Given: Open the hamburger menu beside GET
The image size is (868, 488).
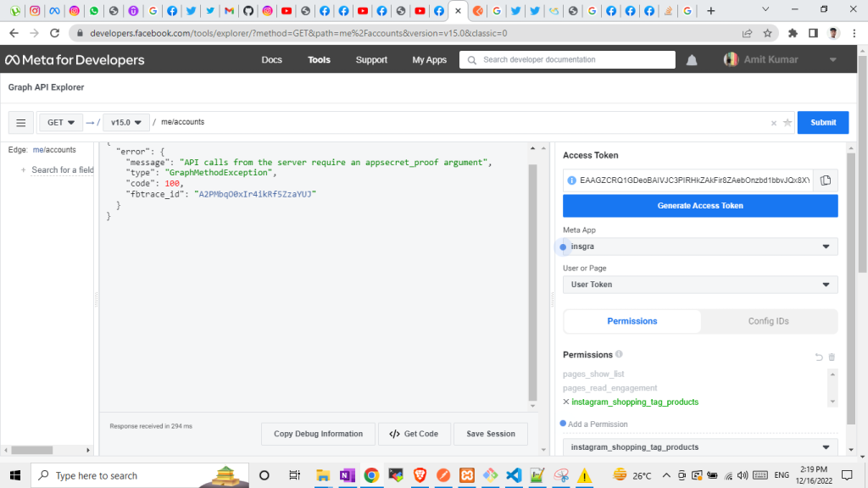Looking at the screenshot, I should click(21, 123).
